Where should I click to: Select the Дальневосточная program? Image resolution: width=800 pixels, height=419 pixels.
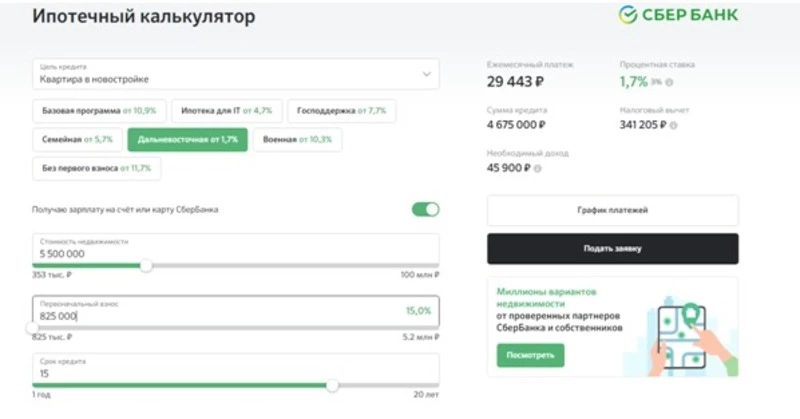point(187,139)
